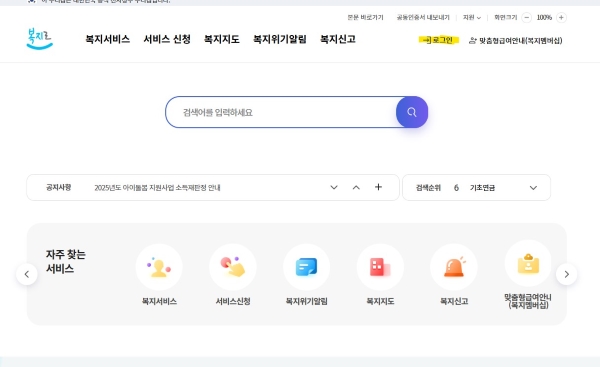Open the 서비스 신청 menu
This screenshot has width=600, height=367.
point(167,39)
